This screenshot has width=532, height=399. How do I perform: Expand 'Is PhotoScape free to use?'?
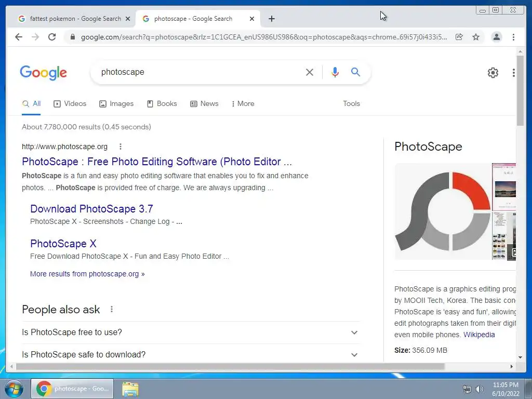191,332
